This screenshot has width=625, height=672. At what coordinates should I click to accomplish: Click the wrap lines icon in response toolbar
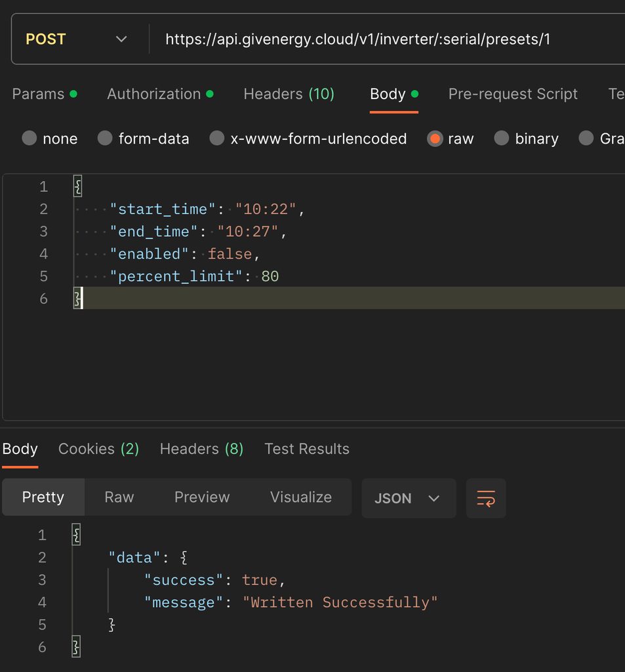(486, 498)
